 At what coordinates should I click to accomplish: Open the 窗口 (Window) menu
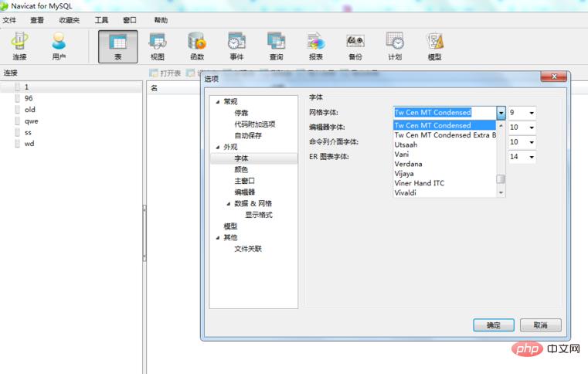click(x=130, y=20)
